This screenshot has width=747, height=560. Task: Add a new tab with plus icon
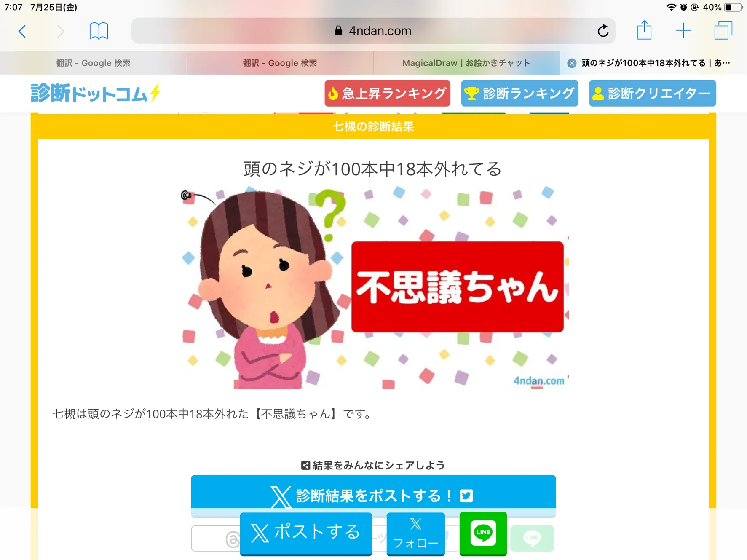(x=683, y=31)
